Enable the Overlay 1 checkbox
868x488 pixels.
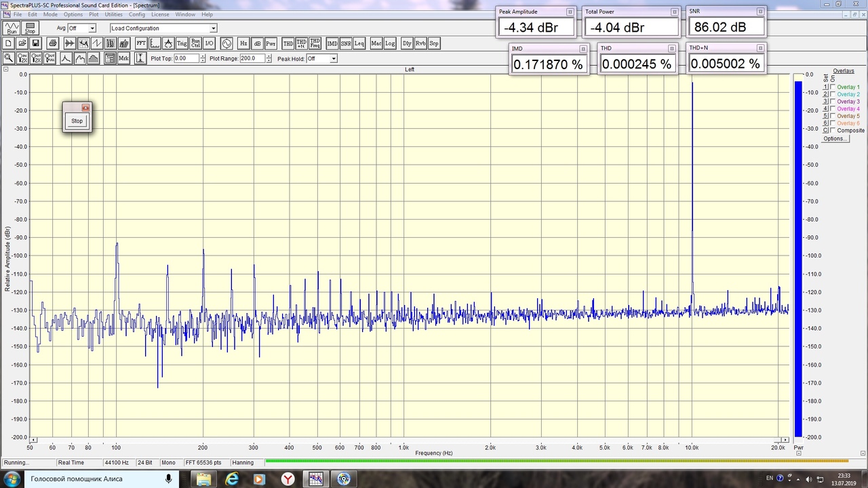(833, 87)
